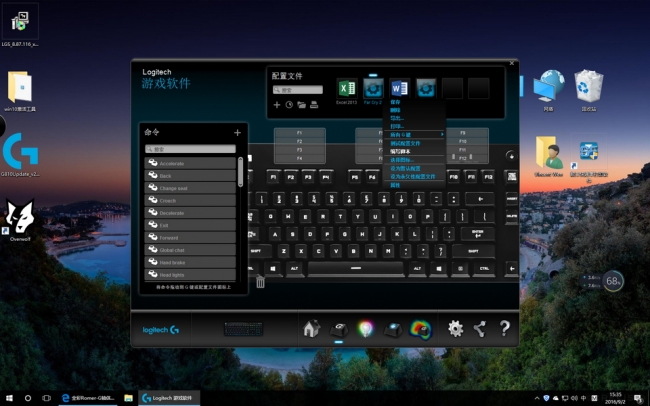This screenshot has height=406, width=650.
Task: Select the Excel 2013 profile icon
Action: click(347, 88)
